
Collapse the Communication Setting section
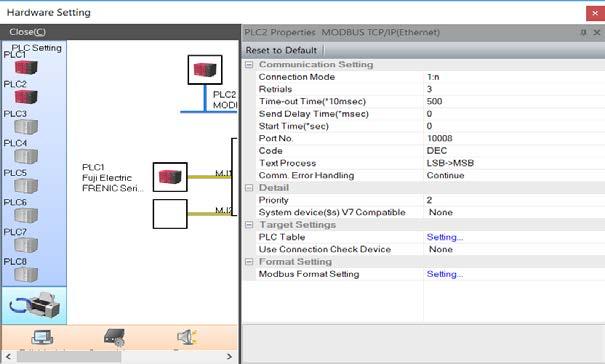point(249,64)
